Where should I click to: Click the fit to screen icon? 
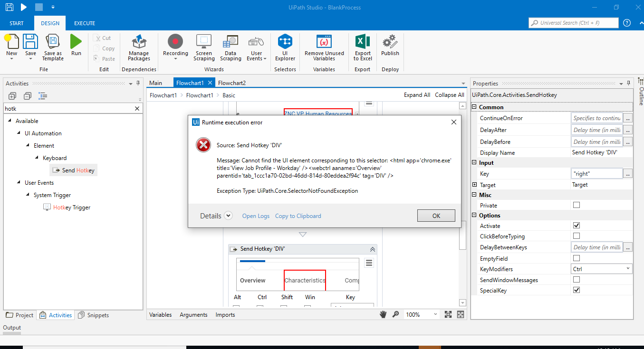(448, 314)
